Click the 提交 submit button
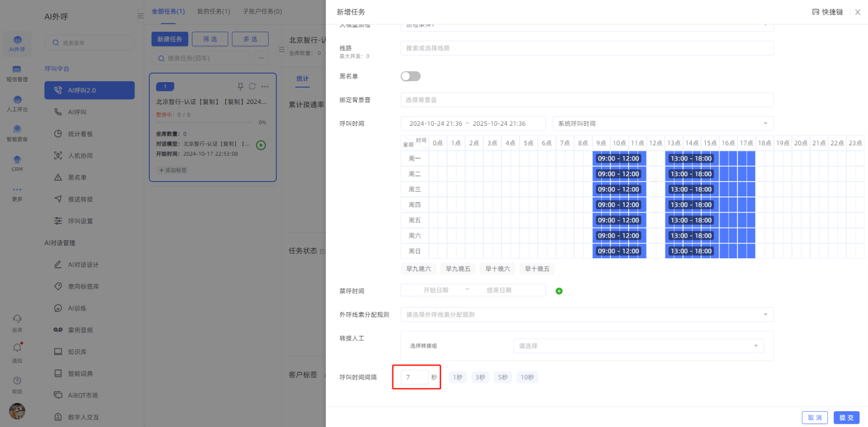This screenshot has height=427, width=868. (x=846, y=418)
